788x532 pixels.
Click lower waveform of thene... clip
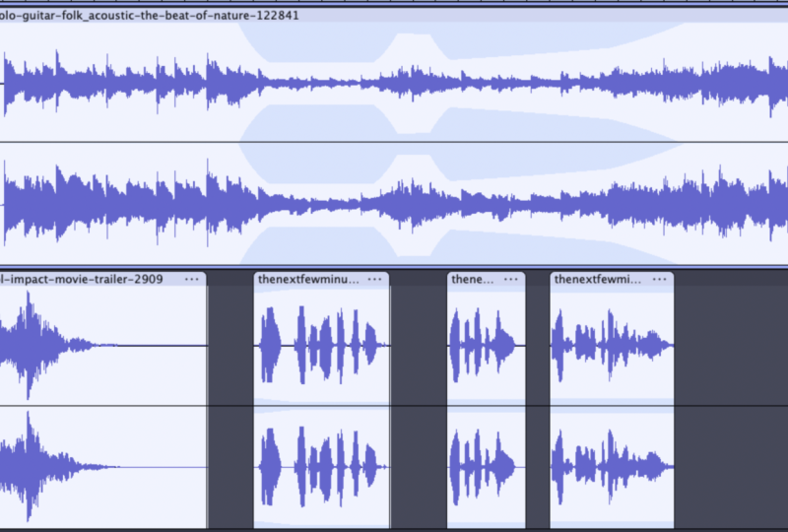pyautogui.click(x=487, y=467)
